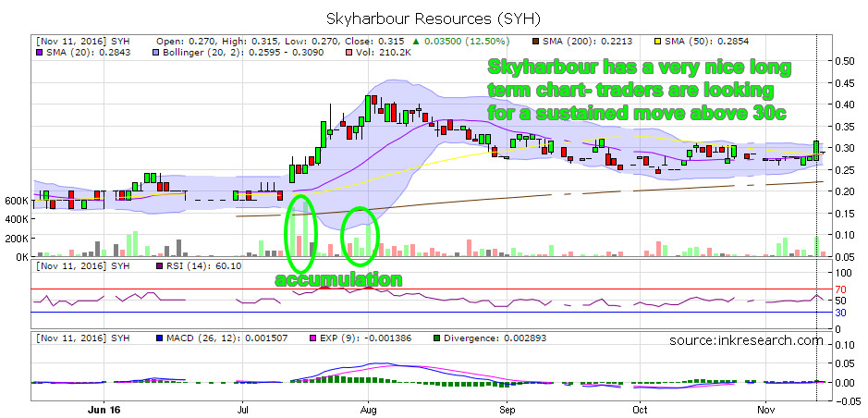The image size is (868, 418).
Task: Click the 0.35 price axis label
Action: coord(844,126)
